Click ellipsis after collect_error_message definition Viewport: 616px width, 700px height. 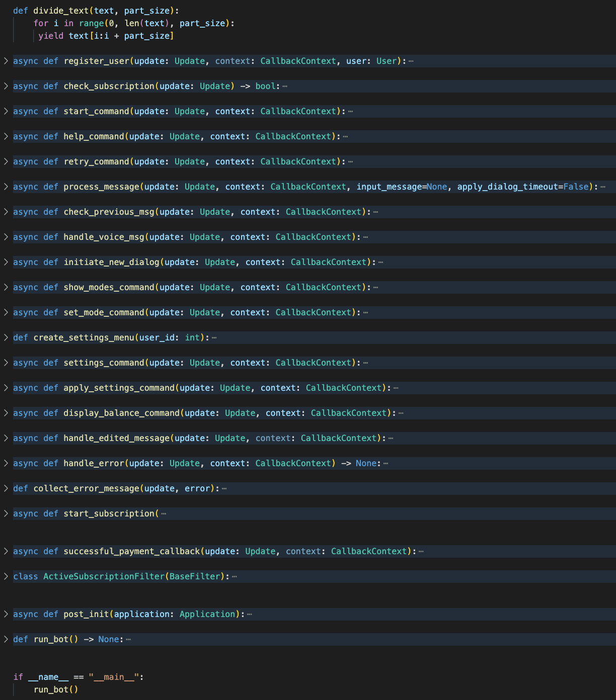224,489
